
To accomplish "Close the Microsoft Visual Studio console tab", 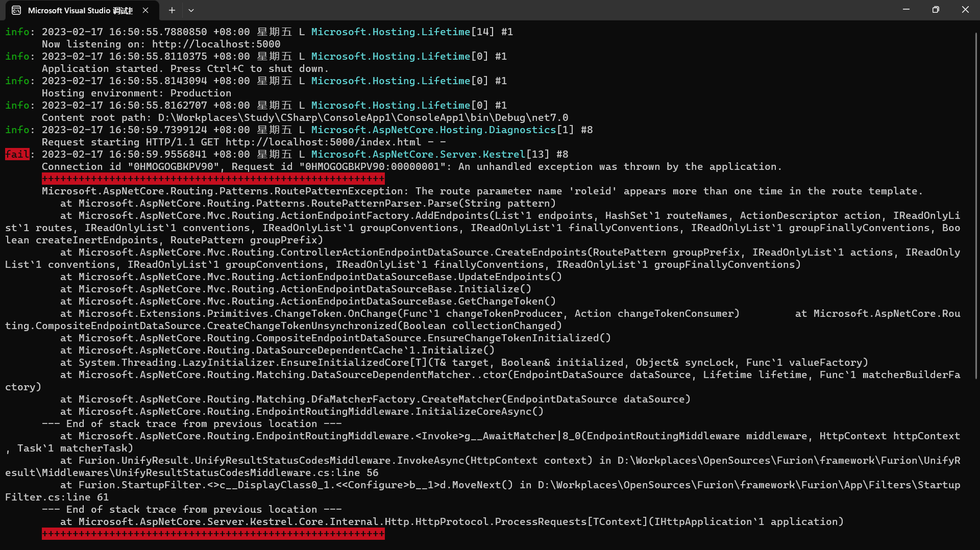I will coord(145,10).
